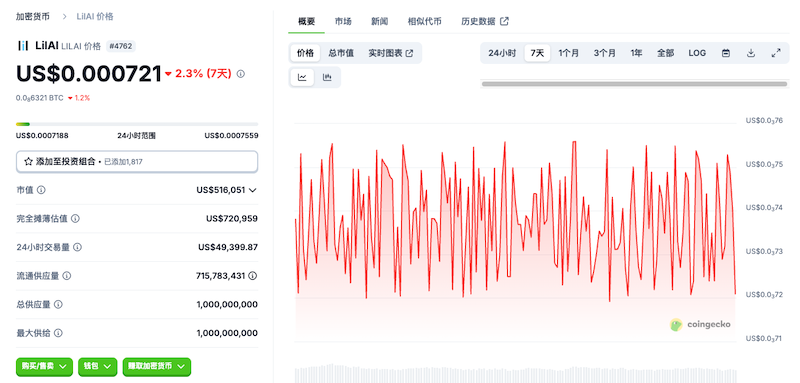Switch to the 市场 tab
800x383 pixels.
tap(343, 21)
